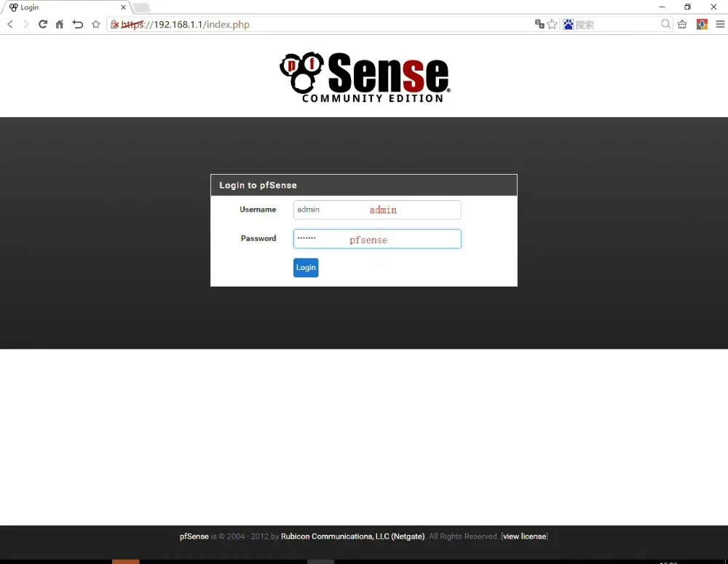Open the view license link
The height and width of the screenshot is (564, 728).
[525, 536]
